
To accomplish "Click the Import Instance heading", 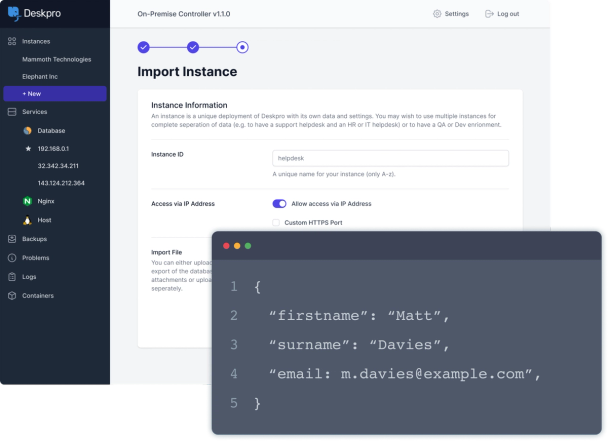I will (187, 72).
